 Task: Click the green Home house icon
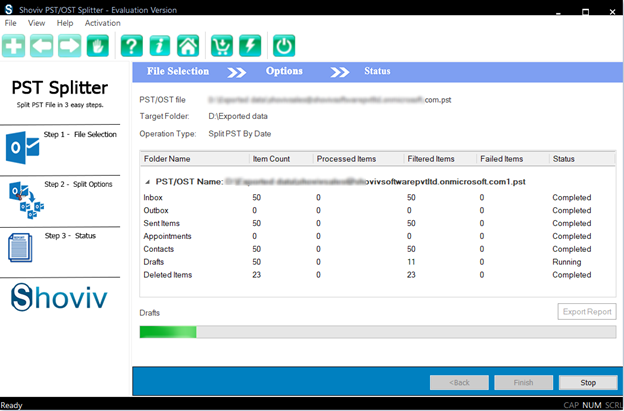(188, 46)
